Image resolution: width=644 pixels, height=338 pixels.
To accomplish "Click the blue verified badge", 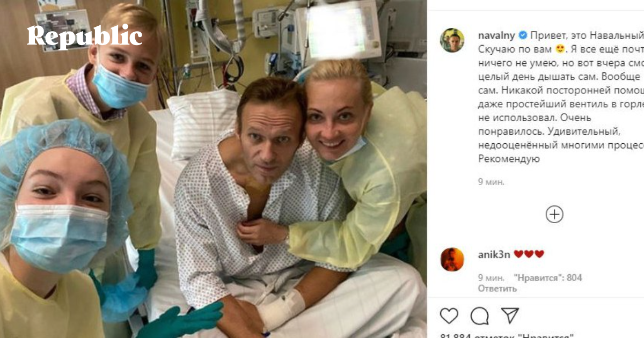I will [x=523, y=36].
